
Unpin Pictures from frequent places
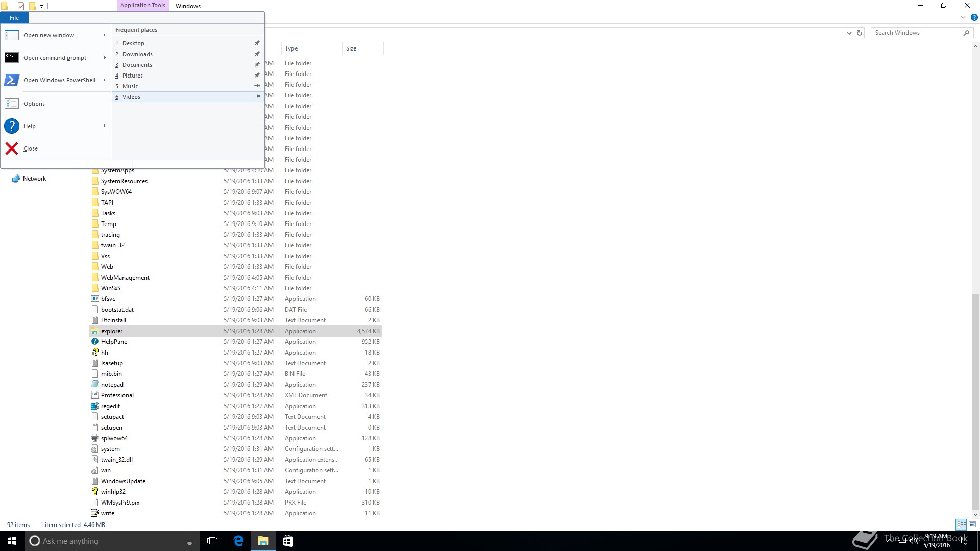tap(257, 76)
